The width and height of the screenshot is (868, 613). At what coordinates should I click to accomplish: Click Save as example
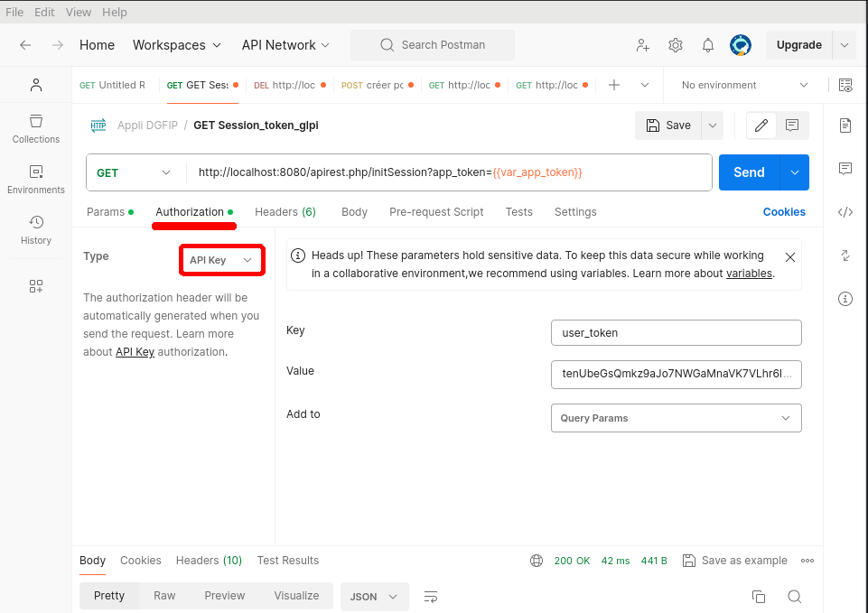point(734,561)
